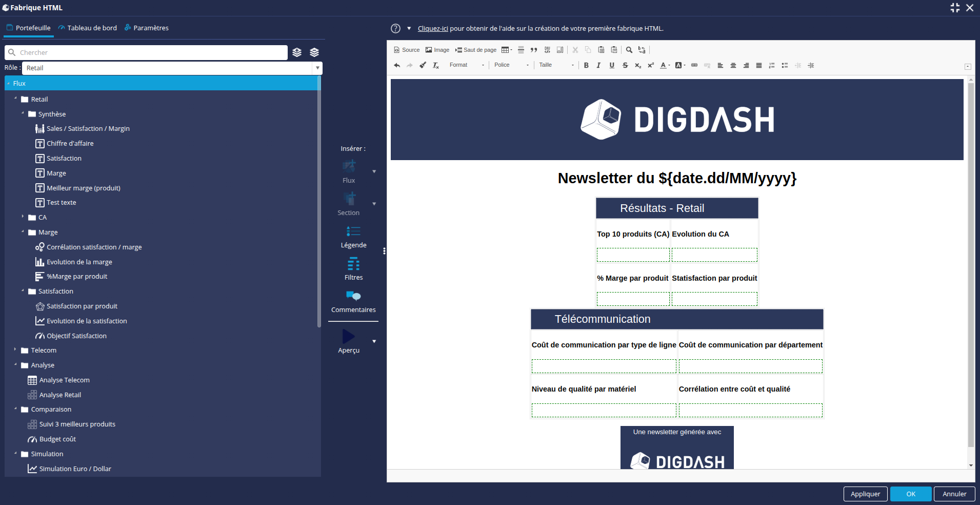Insert a Légende element
This screenshot has width=980, height=505.
point(353,232)
